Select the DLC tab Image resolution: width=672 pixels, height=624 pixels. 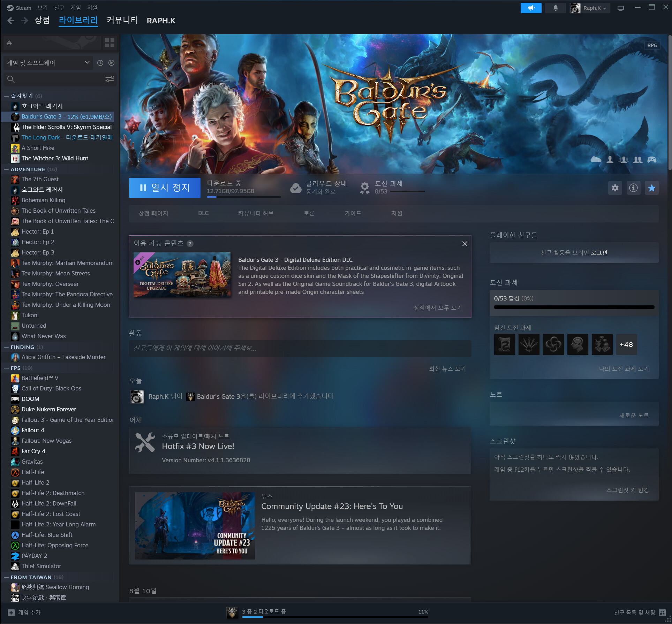coord(203,213)
